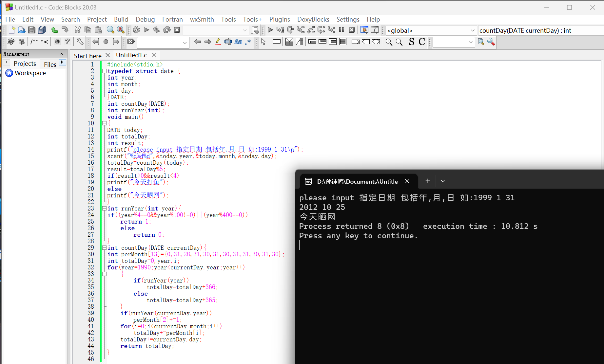Viewport: 604px width, 364px height.
Task: Click the Paste clipboard icon
Action: pos(98,30)
